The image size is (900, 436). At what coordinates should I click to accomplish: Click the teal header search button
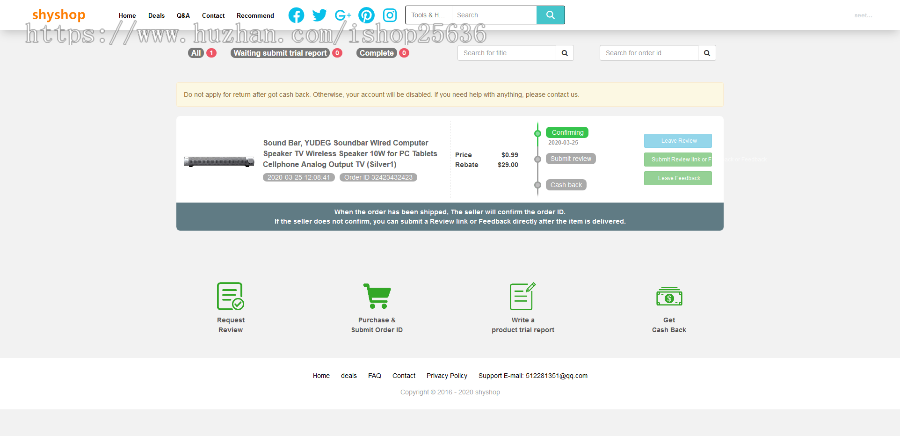(550, 15)
